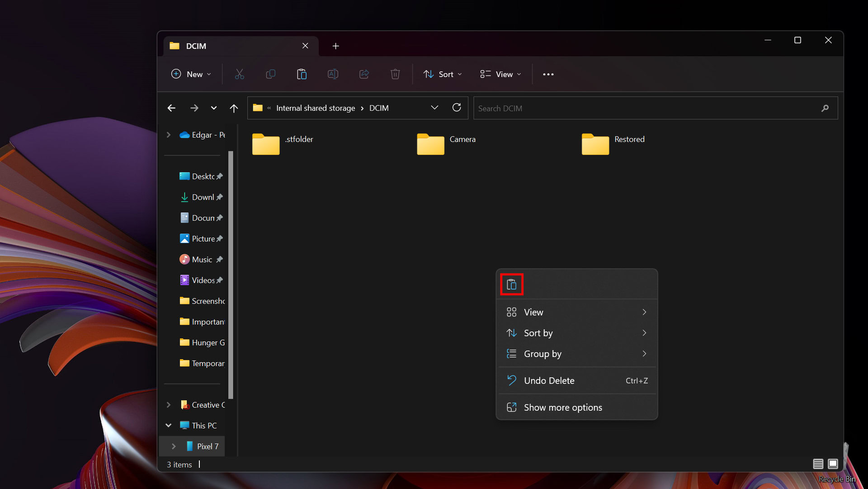The height and width of the screenshot is (489, 868).
Task: Click the Share toolbar icon
Action: pyautogui.click(x=364, y=74)
